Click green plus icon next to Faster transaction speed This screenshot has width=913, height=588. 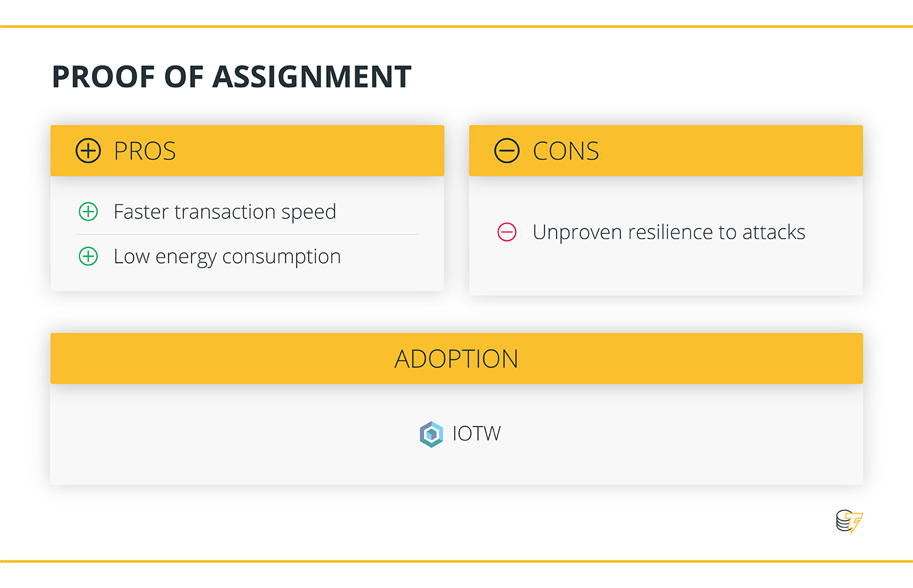(88, 212)
